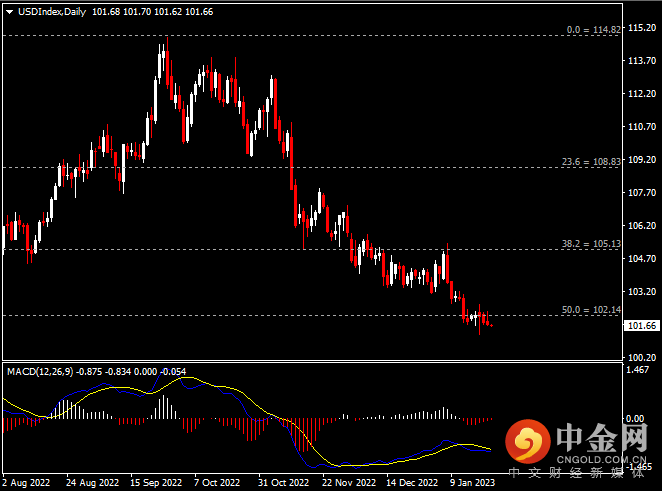Click the MACD 0.00 scale value

click(x=635, y=418)
